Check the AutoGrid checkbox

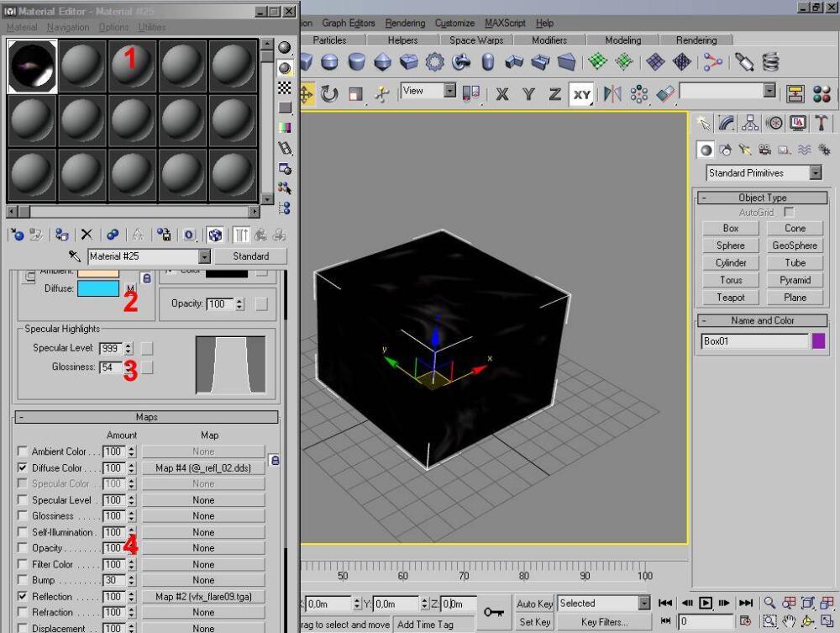[789, 212]
